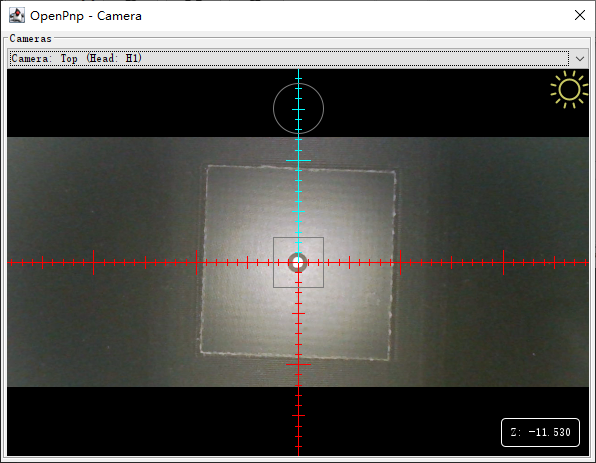Click the long red tick at square's left edge
Viewport: 596px width, 463px height.
(x=197, y=262)
